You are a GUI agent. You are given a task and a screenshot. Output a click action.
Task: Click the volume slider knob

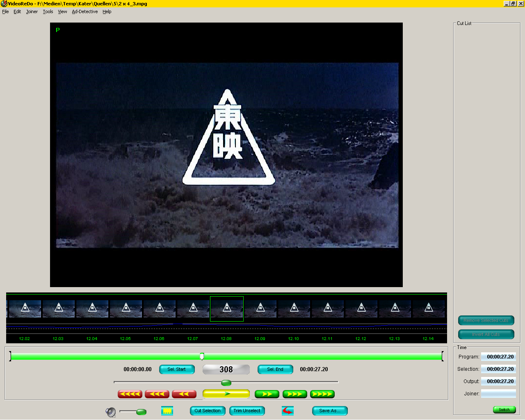click(x=141, y=412)
